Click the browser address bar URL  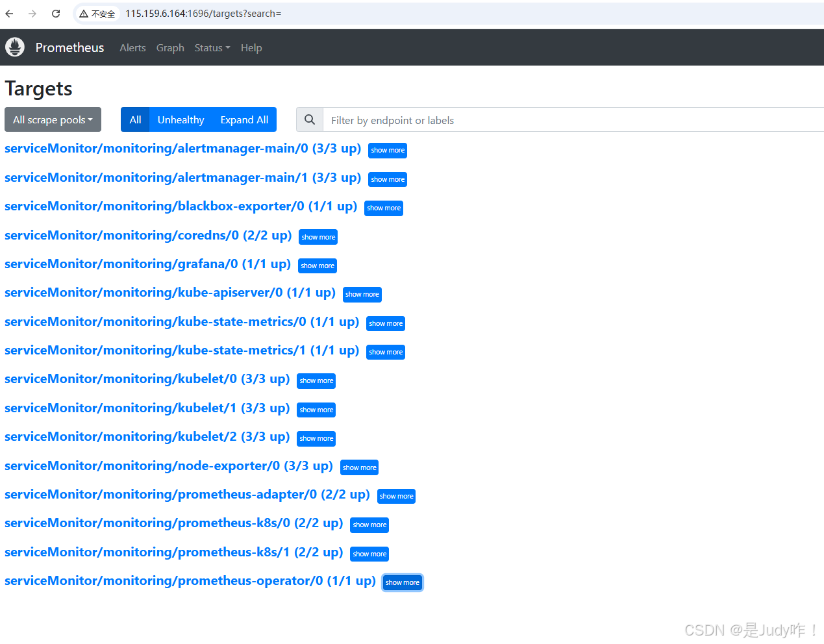[x=203, y=14]
